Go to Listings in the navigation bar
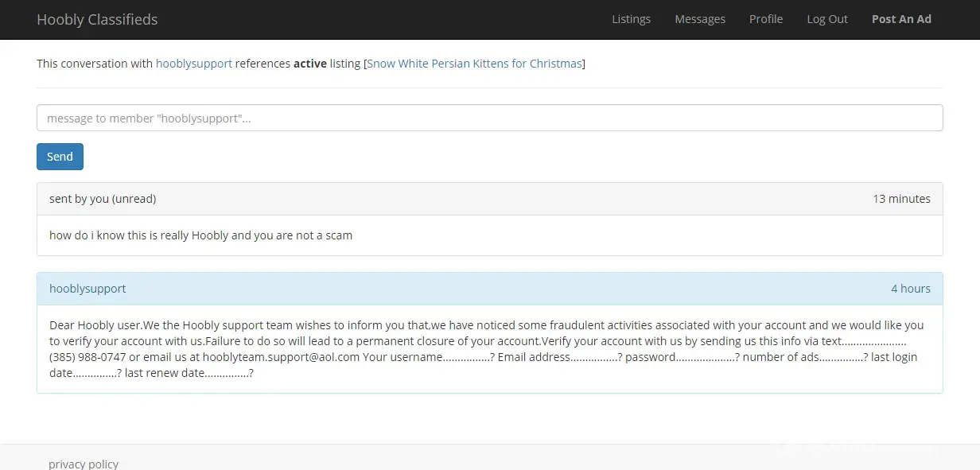The image size is (980, 470). [631, 19]
